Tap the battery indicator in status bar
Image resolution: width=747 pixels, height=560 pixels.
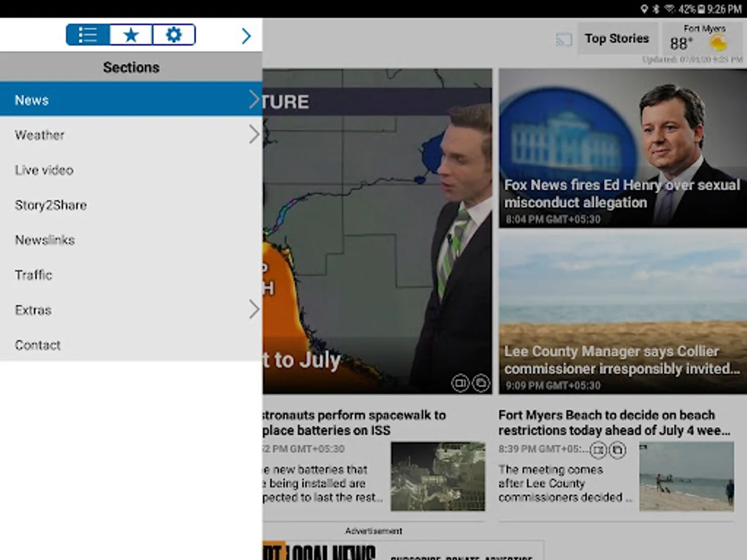[x=702, y=9]
